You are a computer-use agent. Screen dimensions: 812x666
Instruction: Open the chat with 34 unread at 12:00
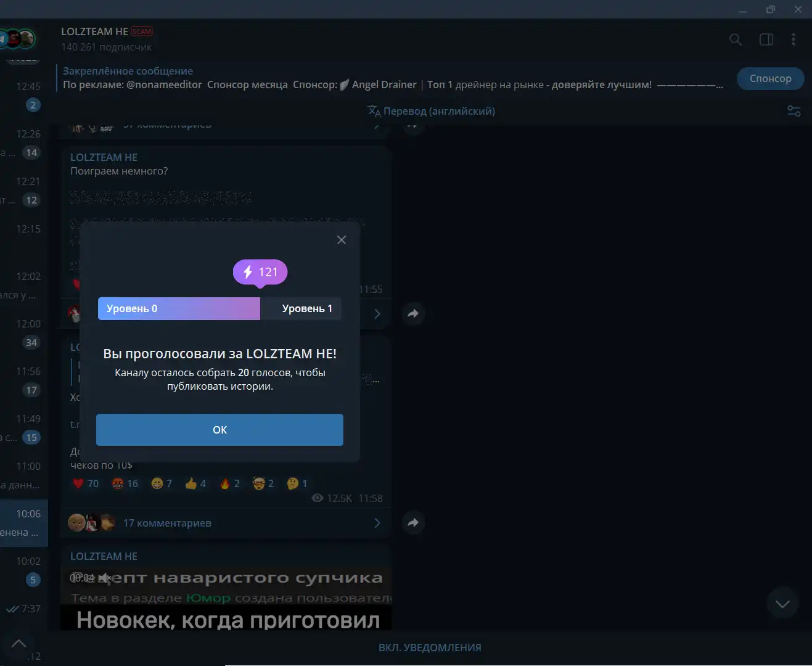point(24,333)
